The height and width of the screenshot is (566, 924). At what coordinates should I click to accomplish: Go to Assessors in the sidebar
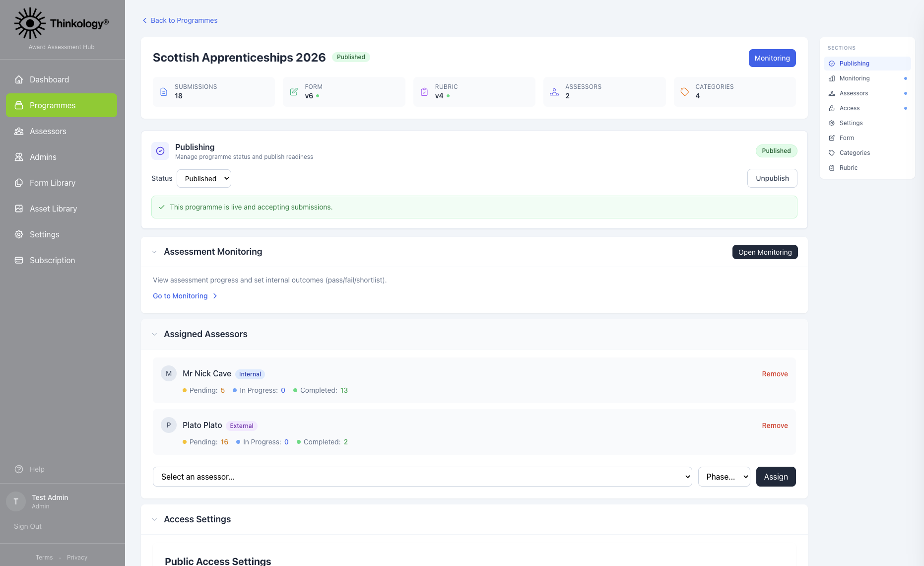point(62,131)
